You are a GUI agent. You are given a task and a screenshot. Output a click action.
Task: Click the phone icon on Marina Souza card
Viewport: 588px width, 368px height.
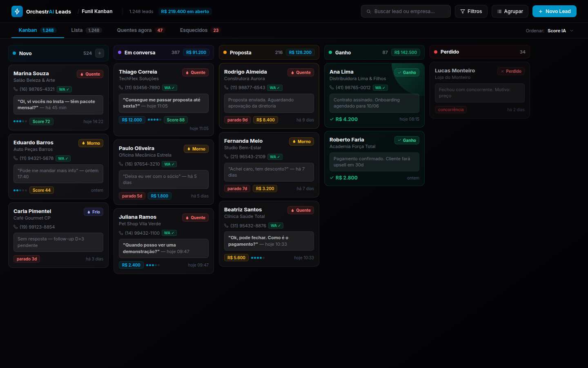coord(16,89)
